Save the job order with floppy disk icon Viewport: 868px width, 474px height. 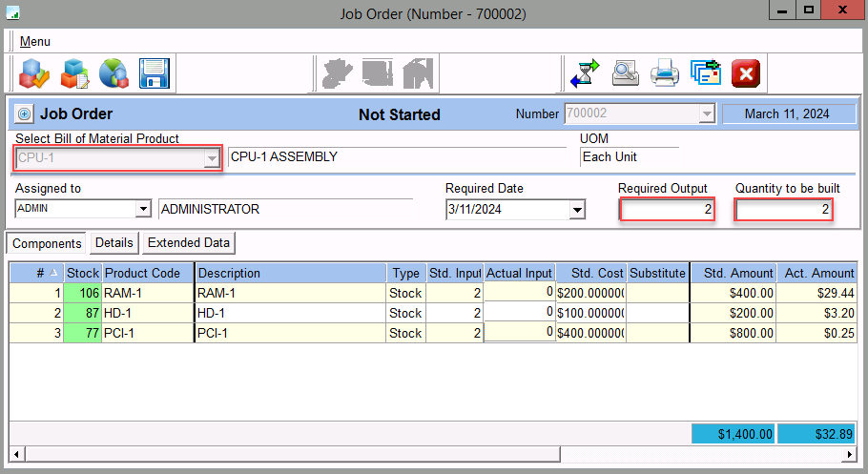tap(154, 73)
